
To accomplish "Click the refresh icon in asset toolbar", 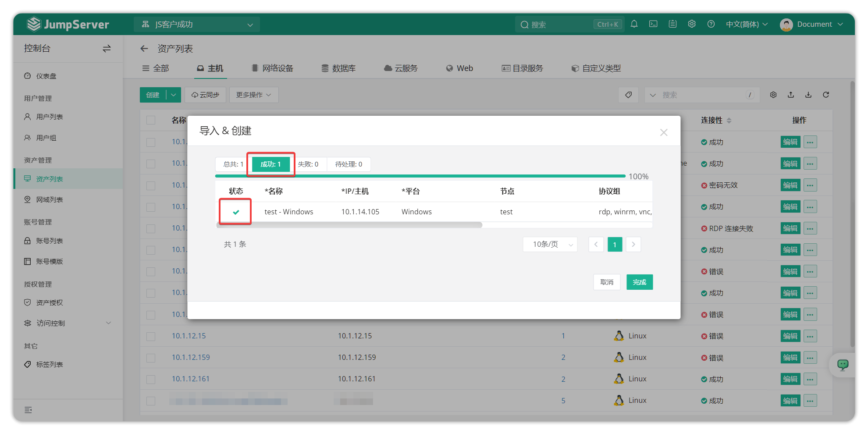I will click(826, 95).
